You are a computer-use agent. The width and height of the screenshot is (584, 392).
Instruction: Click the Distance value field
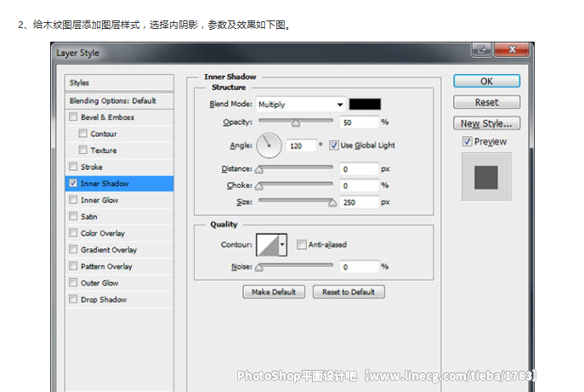pyautogui.click(x=359, y=169)
